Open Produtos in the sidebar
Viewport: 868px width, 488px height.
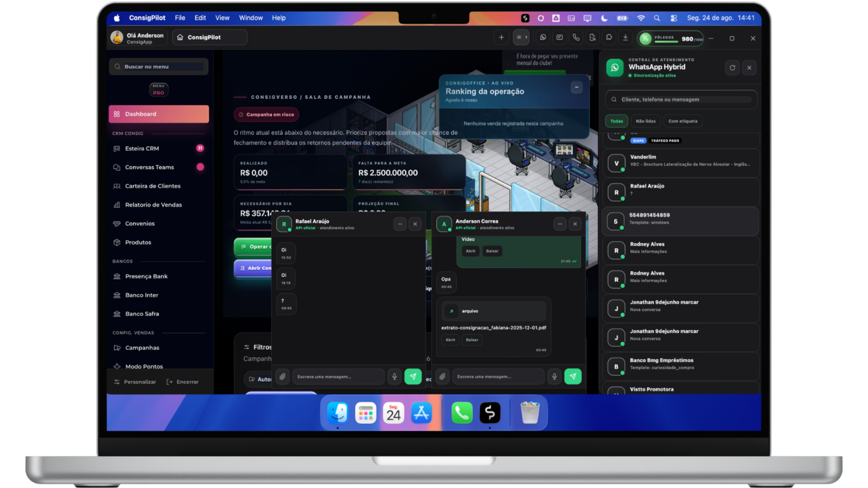tap(158, 242)
